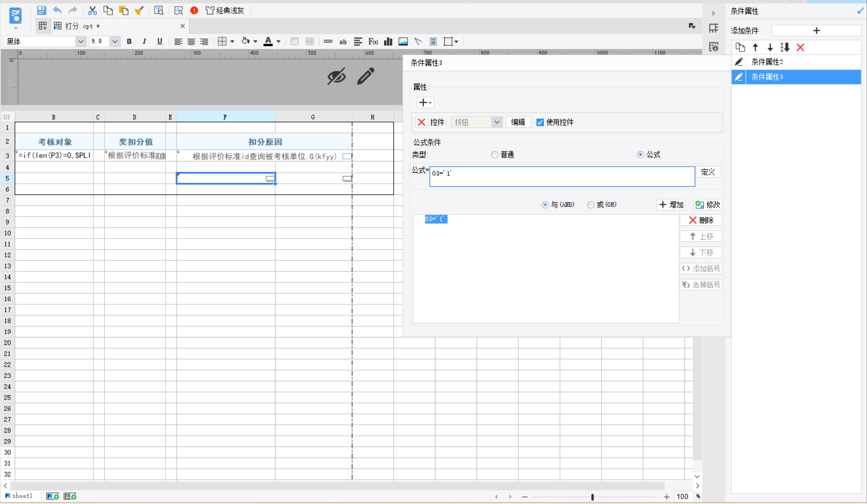The height and width of the screenshot is (504, 867).
Task: Save the report with the floppy disk icon
Action: pyautogui.click(x=41, y=10)
